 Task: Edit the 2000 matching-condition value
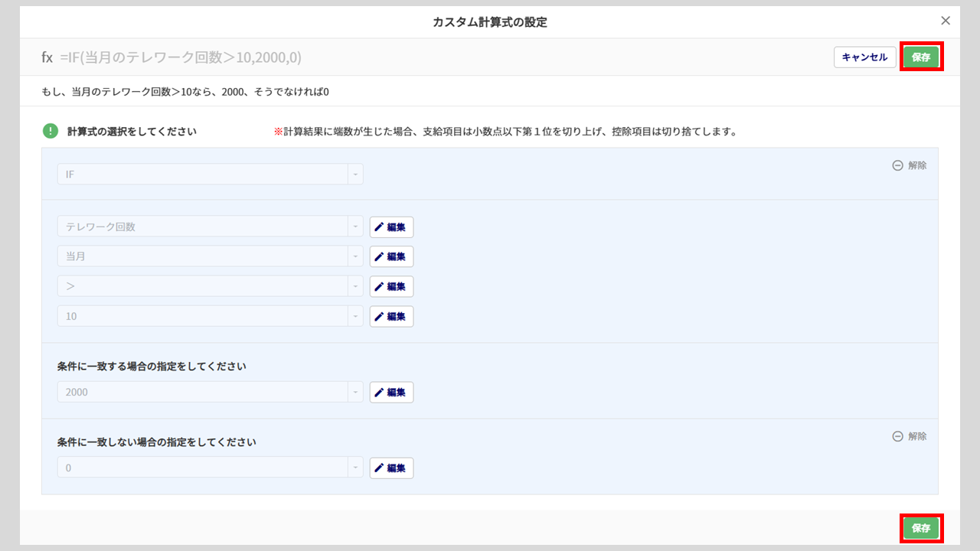[391, 392]
